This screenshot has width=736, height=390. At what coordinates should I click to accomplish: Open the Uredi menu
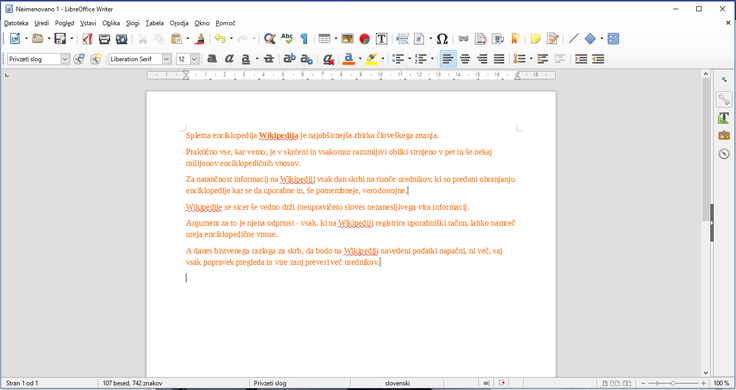point(42,23)
